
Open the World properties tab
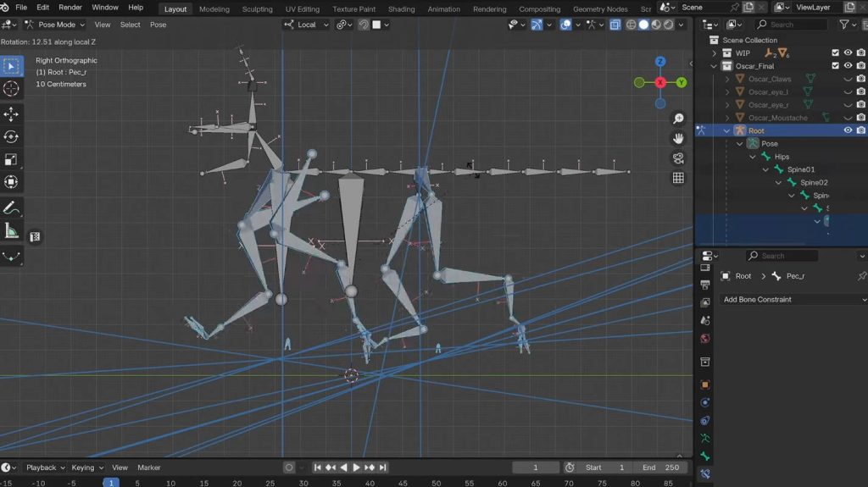pyautogui.click(x=704, y=339)
